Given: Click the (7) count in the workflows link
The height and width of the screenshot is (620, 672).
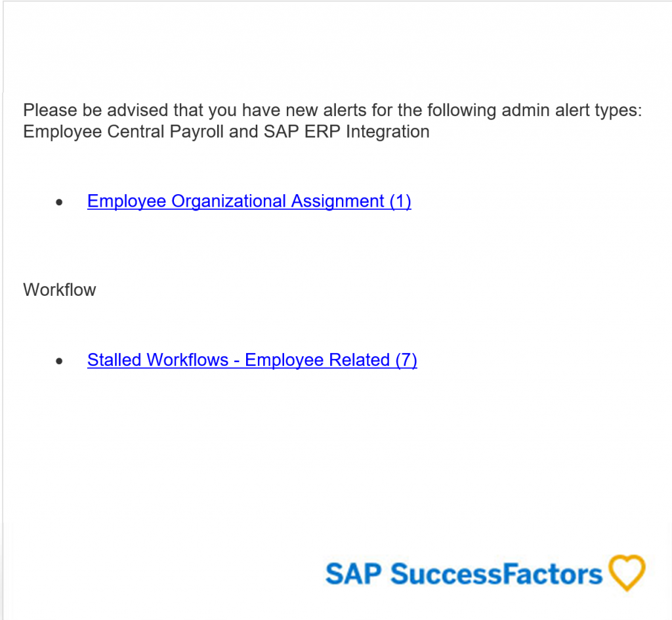Looking at the screenshot, I should click(406, 360).
